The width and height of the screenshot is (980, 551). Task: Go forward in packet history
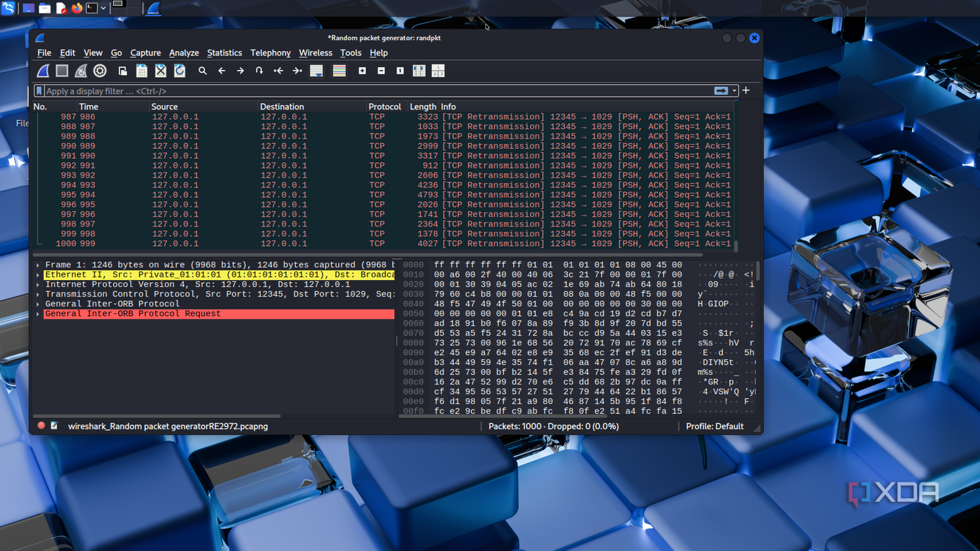pos(240,71)
